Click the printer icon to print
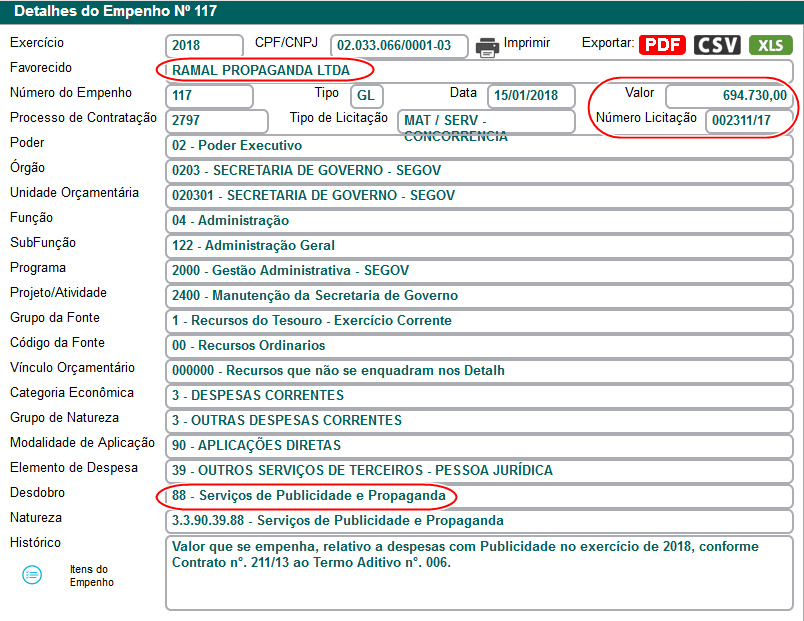Screen dimensions: 804x621 pyautogui.click(x=487, y=47)
